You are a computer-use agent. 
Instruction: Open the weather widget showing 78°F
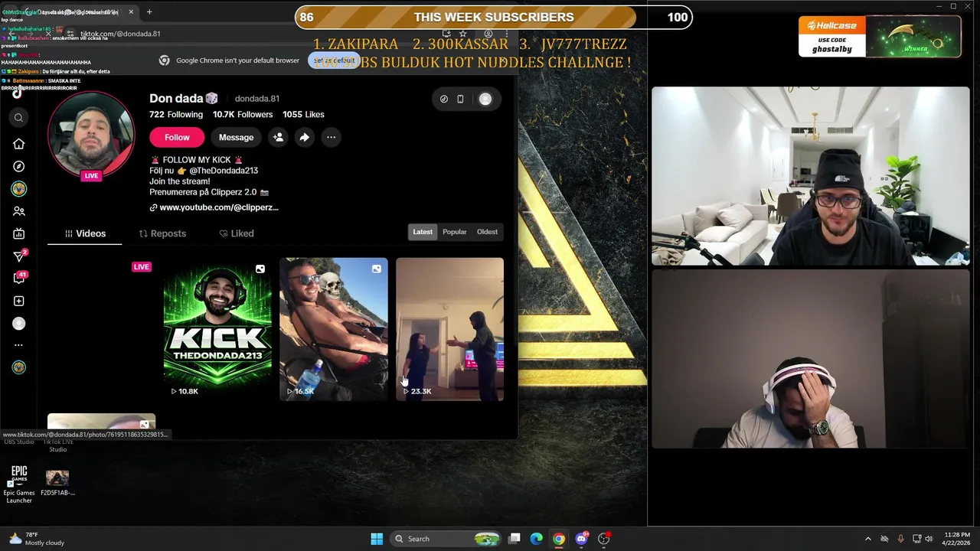tap(36, 539)
